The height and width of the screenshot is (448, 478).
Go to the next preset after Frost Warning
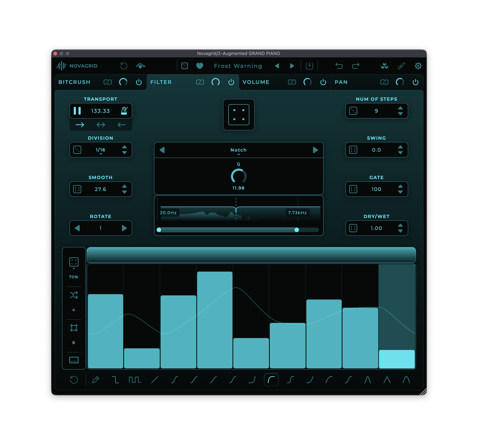[x=292, y=66]
